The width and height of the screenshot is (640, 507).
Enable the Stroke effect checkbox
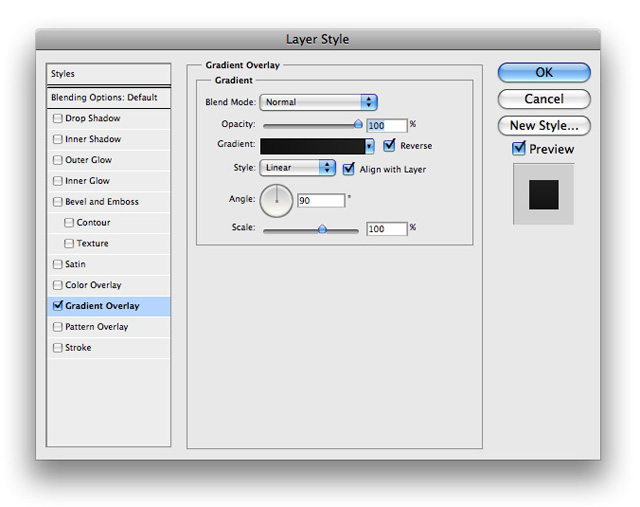[x=58, y=347]
